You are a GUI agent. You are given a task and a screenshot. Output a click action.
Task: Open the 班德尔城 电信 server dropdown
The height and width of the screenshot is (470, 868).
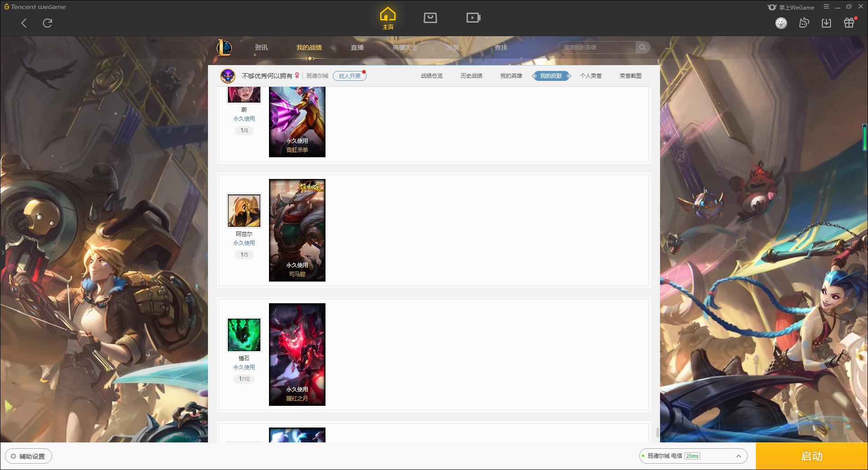[693, 456]
